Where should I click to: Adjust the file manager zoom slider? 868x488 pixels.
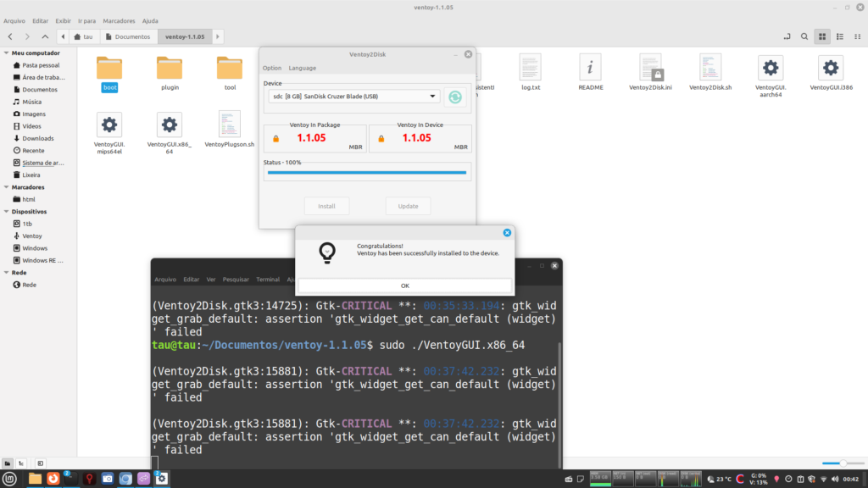point(842,463)
